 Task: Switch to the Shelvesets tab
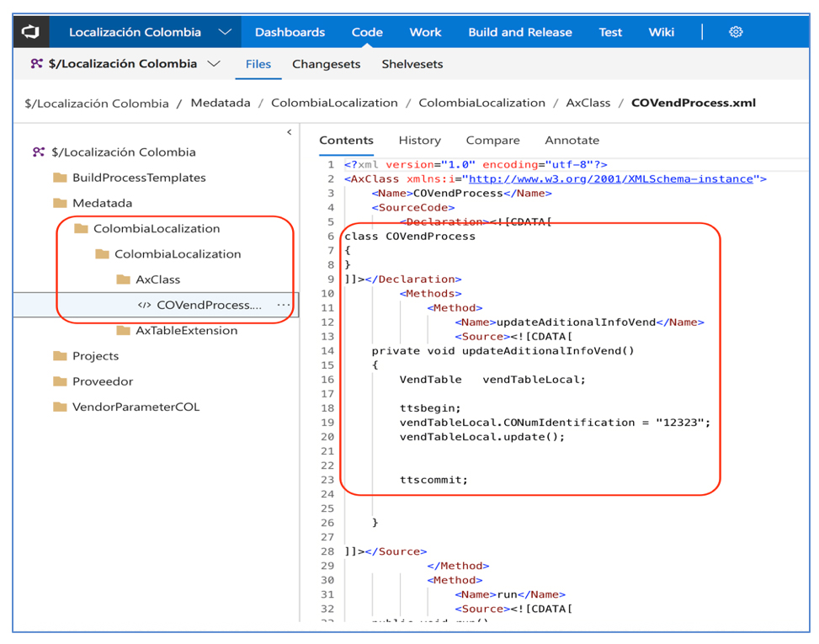pos(412,64)
